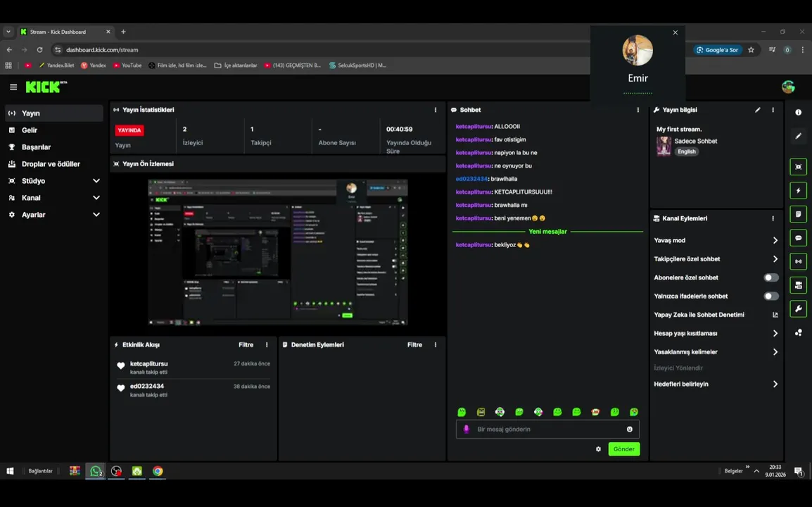Toggle Abonelere özel sohbet switch
The image size is (812, 507).
pos(771,278)
